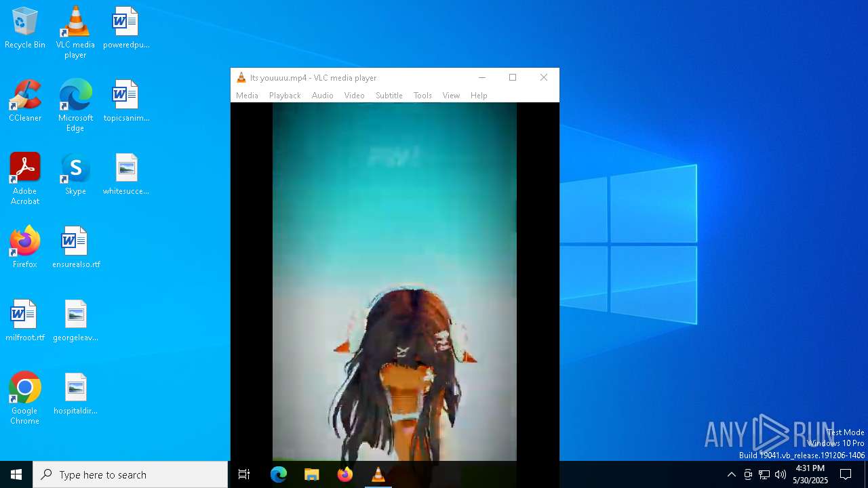Click the VLC cone icon in title bar
This screenshot has width=868, height=488.
point(241,77)
